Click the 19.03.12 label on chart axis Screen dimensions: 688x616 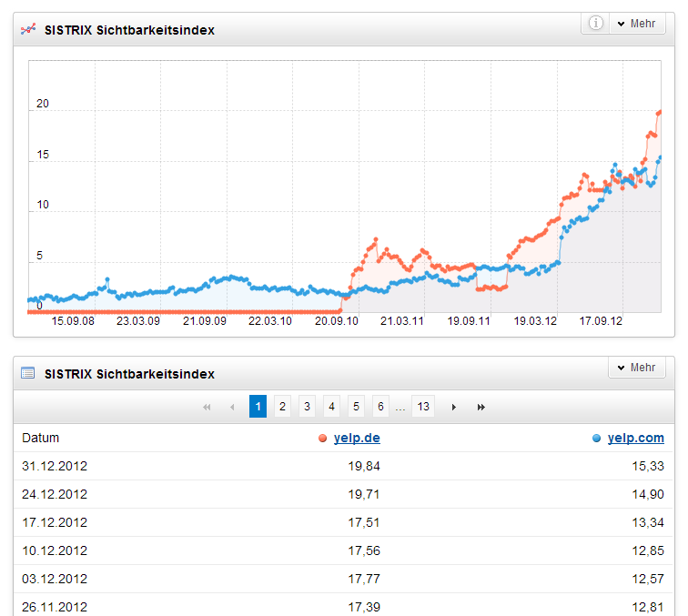[x=535, y=321]
